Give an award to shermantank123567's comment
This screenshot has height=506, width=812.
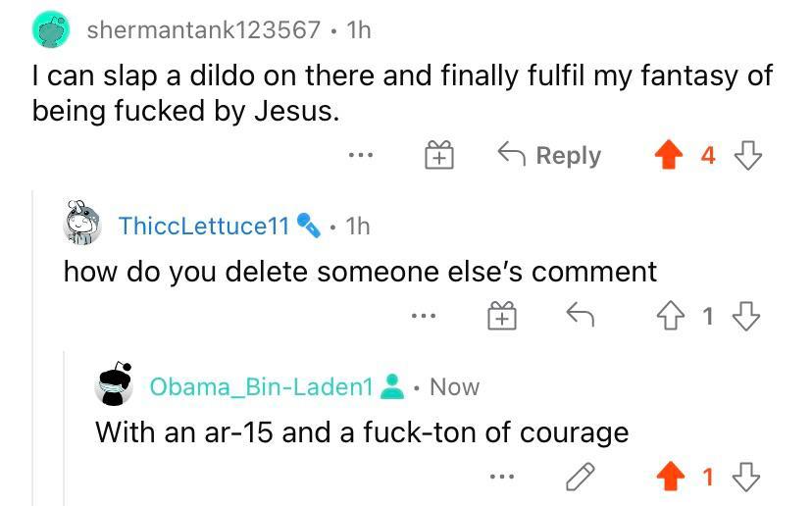(437, 155)
